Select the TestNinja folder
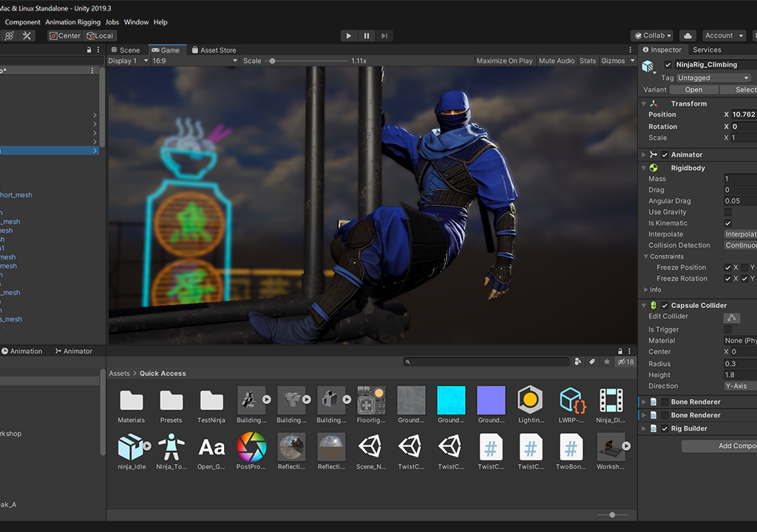Viewport: 757px width, 532px height. [211, 405]
